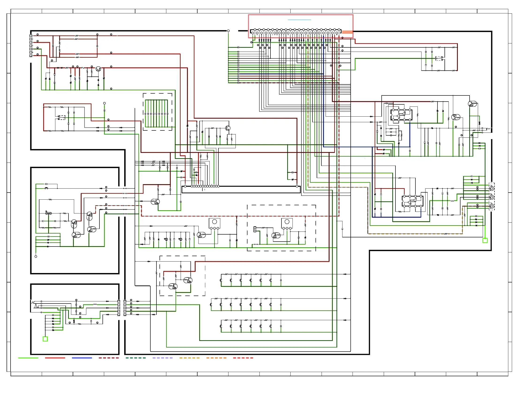Click the long horizontal IC body in center
This screenshot has width=532, height=395.
click(241, 190)
